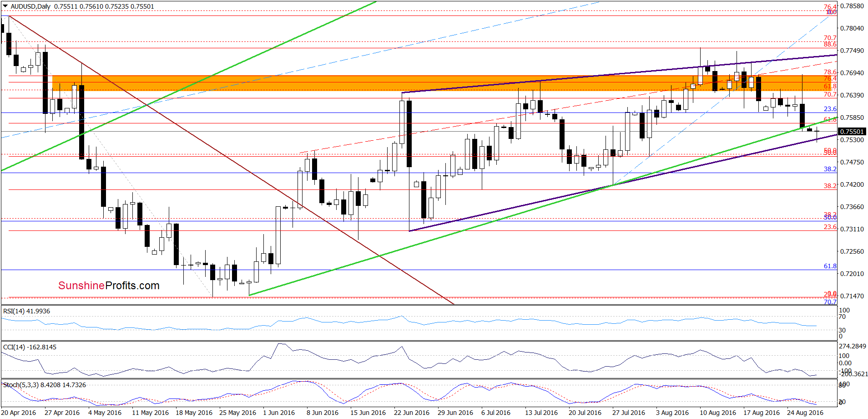Click the 6 Jul 2016 date label
868x419 pixels.
click(x=496, y=413)
